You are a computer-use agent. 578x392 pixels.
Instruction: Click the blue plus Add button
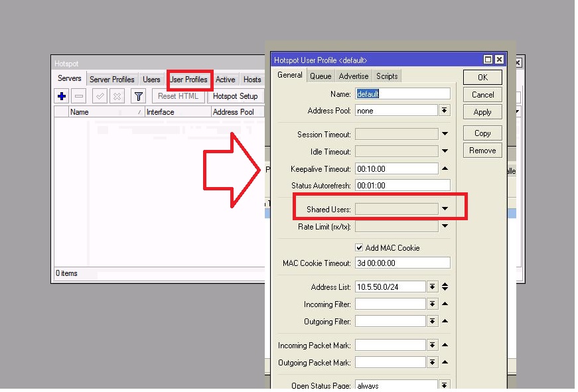click(62, 96)
